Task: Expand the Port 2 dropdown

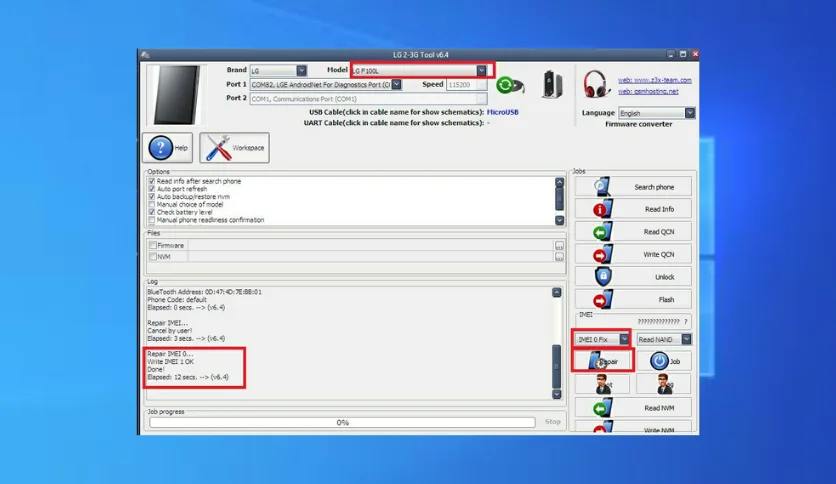Action: pyautogui.click(x=481, y=99)
